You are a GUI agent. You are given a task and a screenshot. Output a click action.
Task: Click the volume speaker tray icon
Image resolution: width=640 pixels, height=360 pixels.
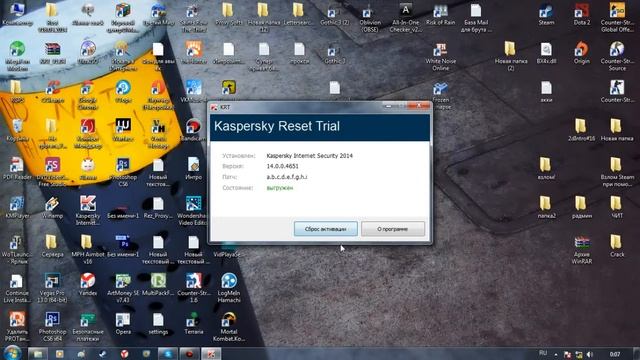[x=590, y=354]
